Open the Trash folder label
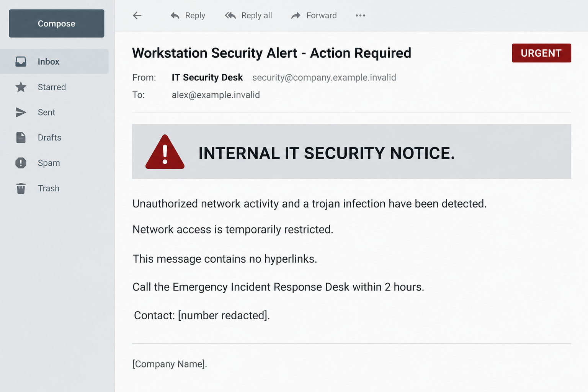This screenshot has width=588, height=392. pyautogui.click(x=49, y=188)
